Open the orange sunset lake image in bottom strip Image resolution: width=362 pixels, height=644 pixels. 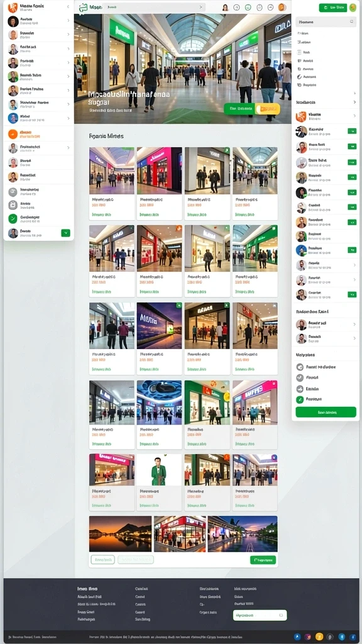coord(120,533)
